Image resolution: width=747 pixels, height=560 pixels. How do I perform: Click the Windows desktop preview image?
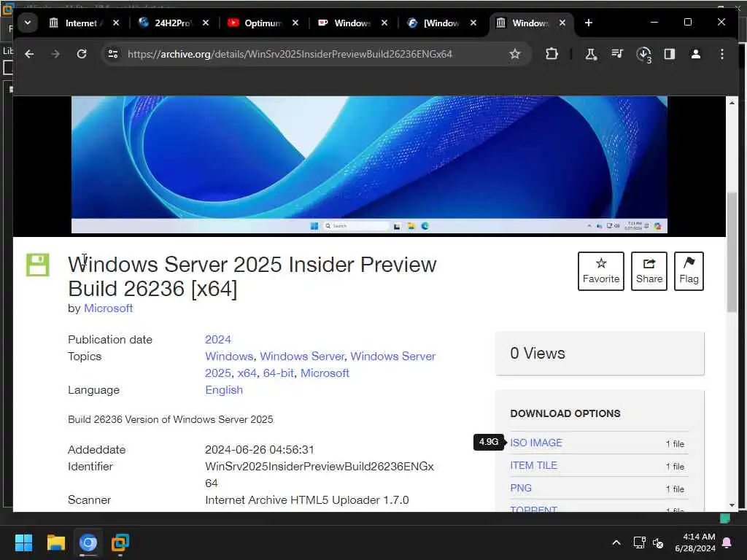[369, 165]
